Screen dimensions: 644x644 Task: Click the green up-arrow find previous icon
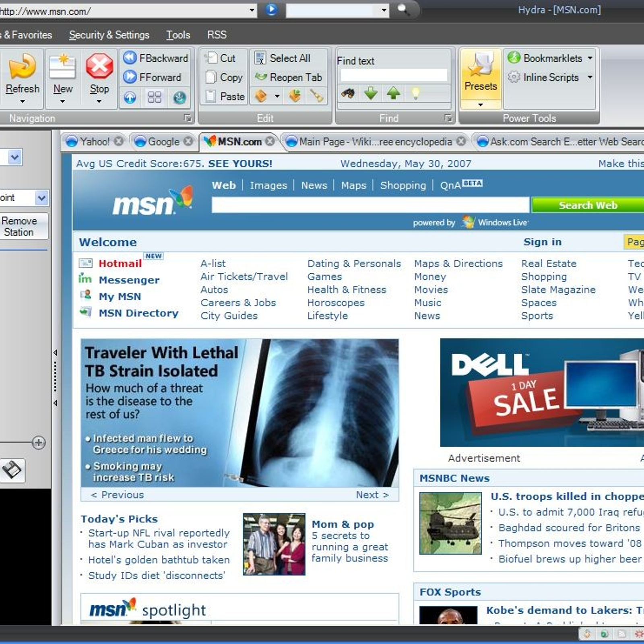pyautogui.click(x=393, y=93)
